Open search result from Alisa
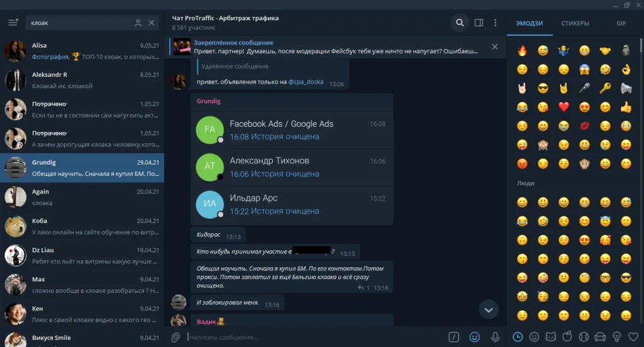644x347 pixels. point(82,51)
